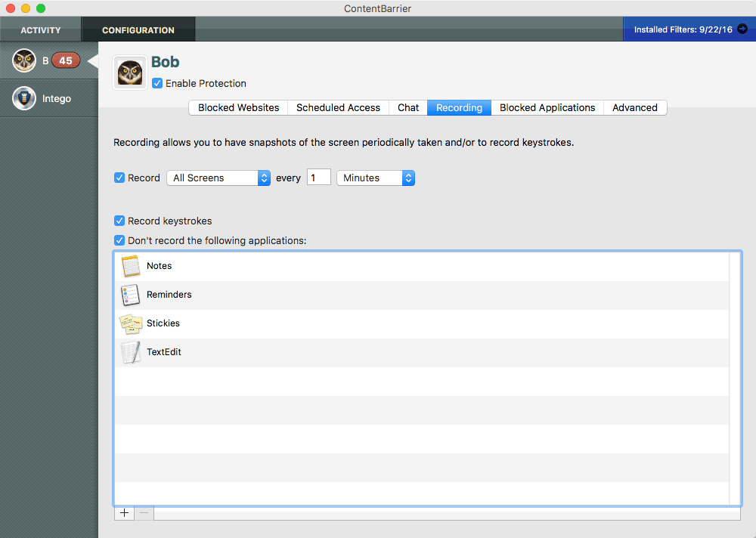Open the Minutes unit dropdown
756x538 pixels.
pyautogui.click(x=376, y=178)
